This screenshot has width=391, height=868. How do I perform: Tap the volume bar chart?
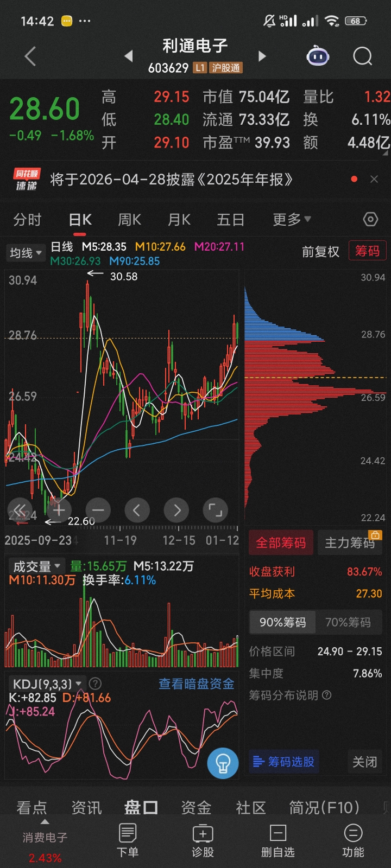[122, 624]
